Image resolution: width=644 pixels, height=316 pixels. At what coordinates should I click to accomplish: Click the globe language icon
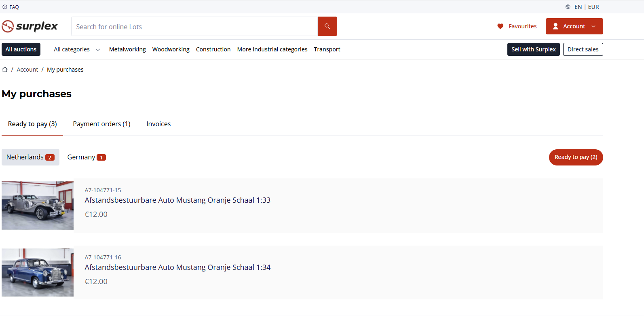point(568,7)
